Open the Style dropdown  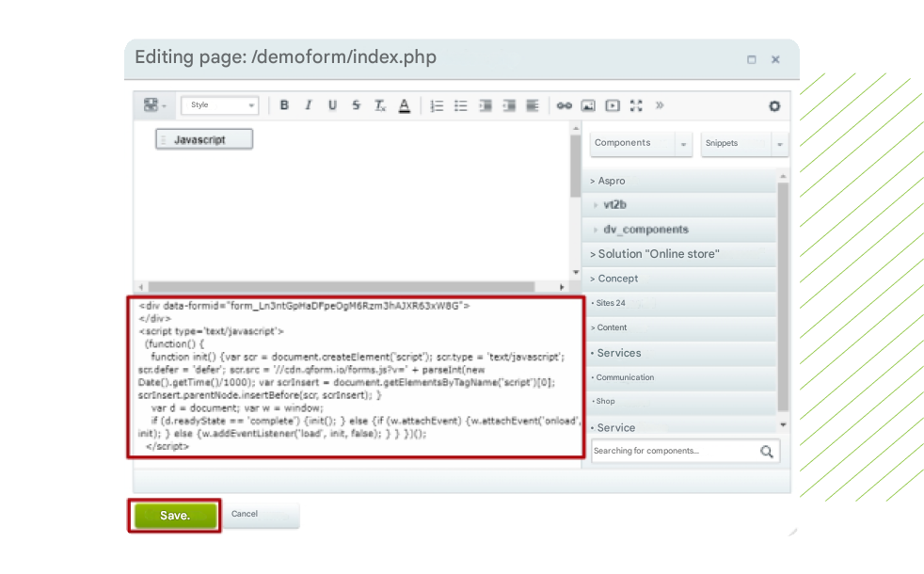219,105
